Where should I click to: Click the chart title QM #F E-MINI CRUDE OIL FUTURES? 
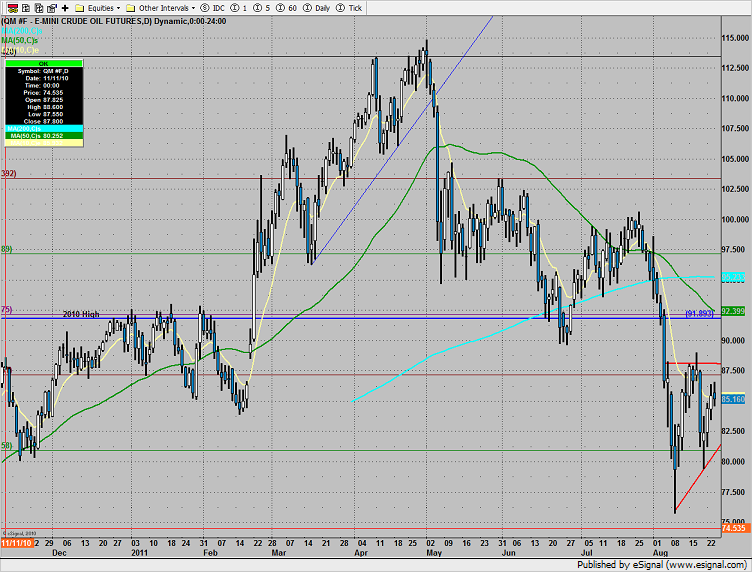(114, 21)
